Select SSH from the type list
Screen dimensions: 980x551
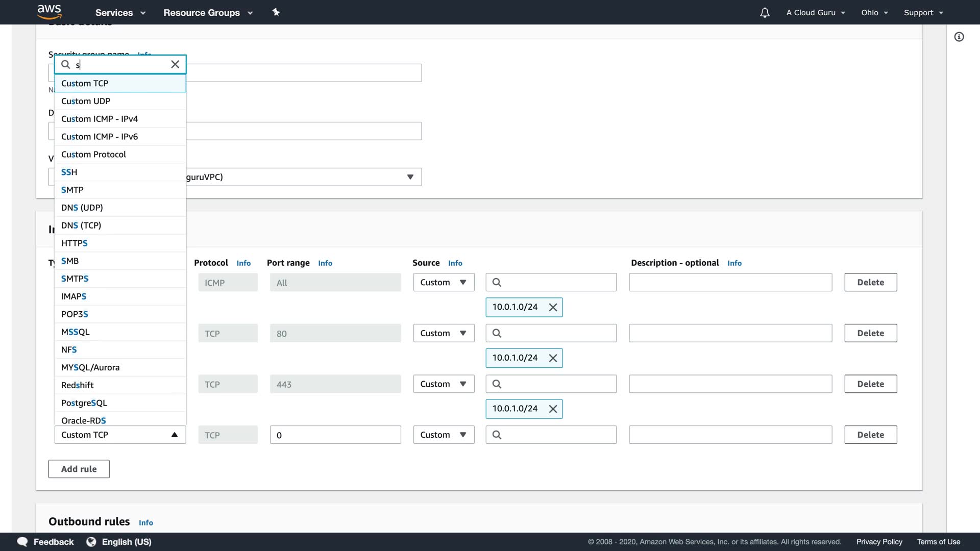coord(69,172)
